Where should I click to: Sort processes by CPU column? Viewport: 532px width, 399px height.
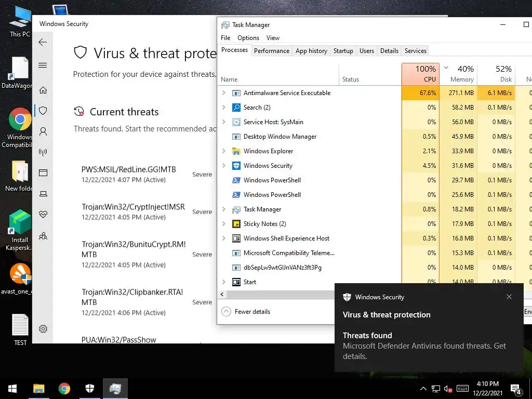420,74
